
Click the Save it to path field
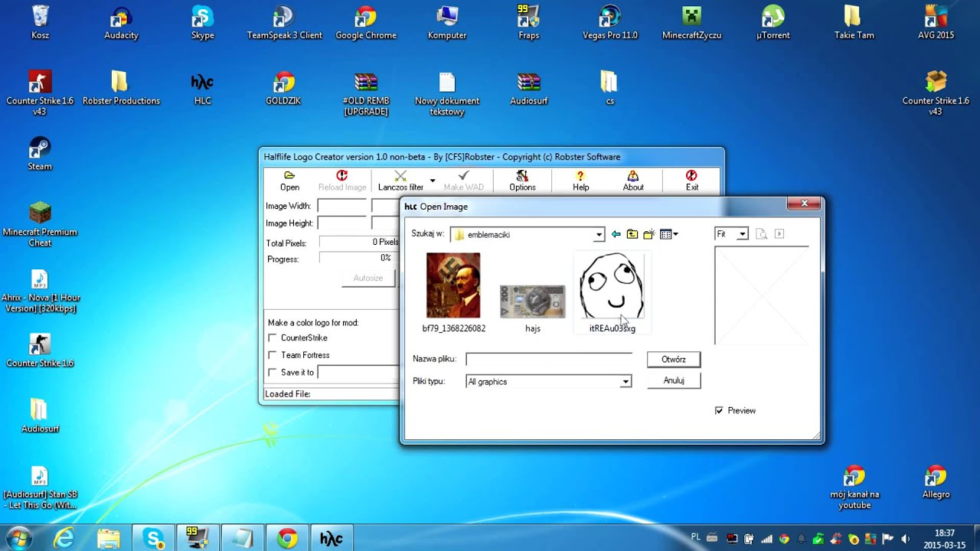(358, 372)
